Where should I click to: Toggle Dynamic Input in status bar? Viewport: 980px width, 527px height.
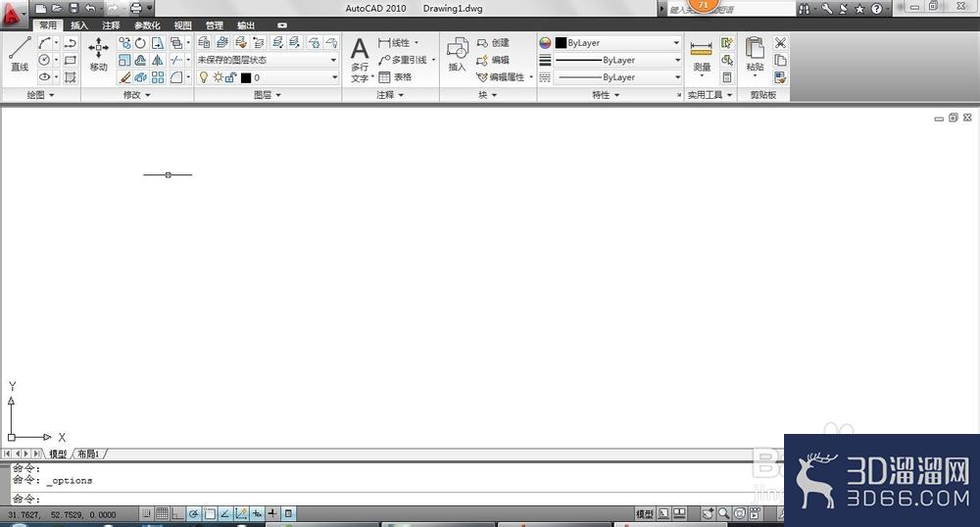pyautogui.click(x=257, y=514)
